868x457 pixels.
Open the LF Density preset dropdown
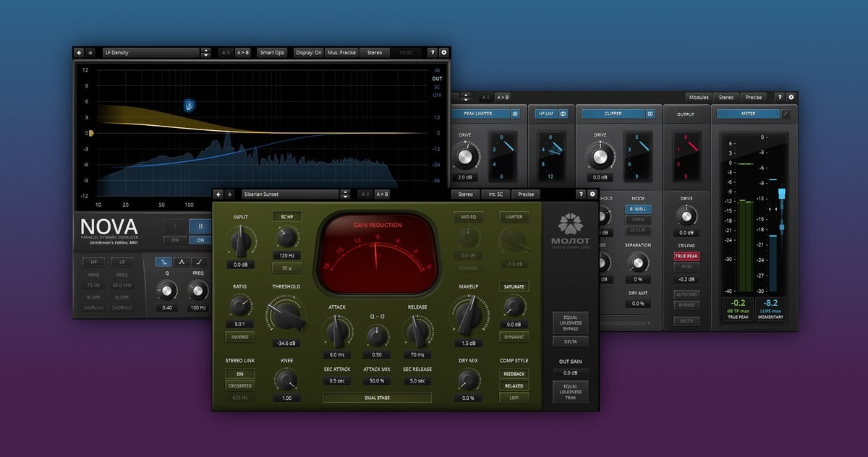pos(150,53)
